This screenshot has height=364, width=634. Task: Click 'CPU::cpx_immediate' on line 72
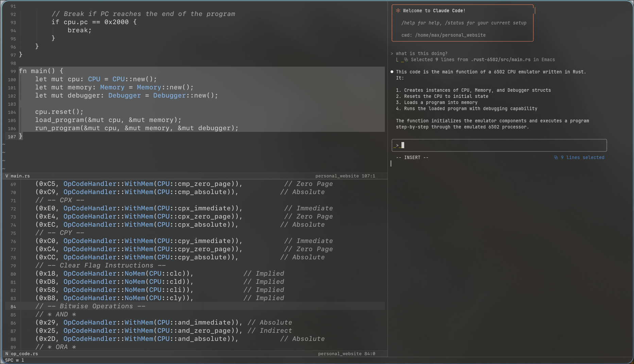click(x=194, y=208)
